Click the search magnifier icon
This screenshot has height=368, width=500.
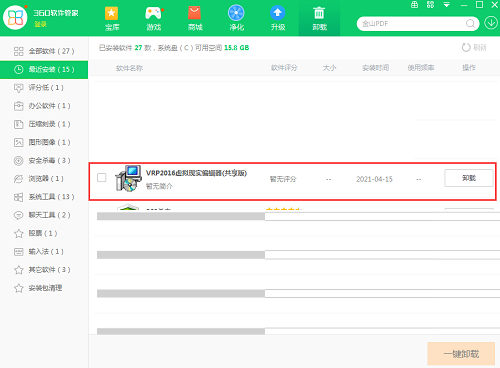tap(470, 24)
